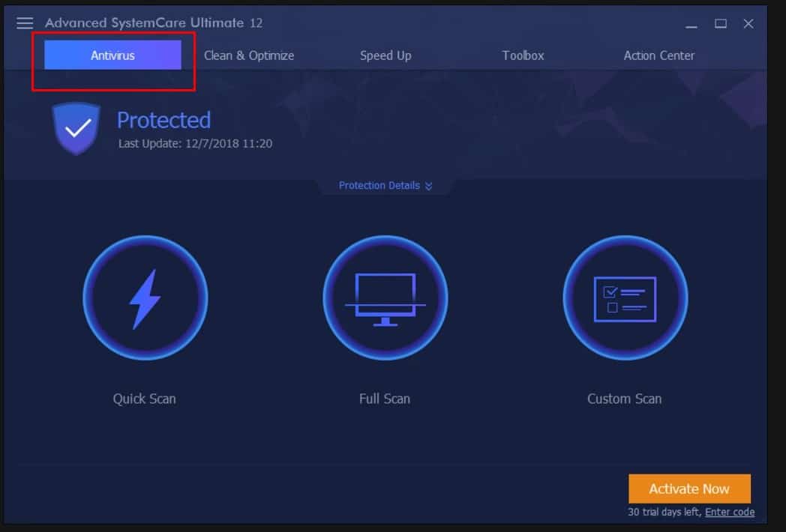
Task: Click the Protected status heading
Action: (x=163, y=120)
